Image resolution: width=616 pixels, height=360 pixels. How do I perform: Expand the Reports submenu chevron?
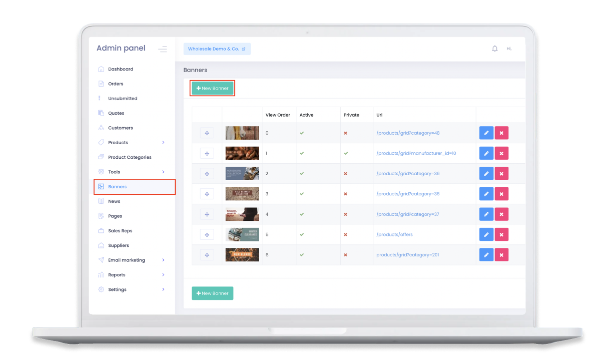(x=163, y=275)
